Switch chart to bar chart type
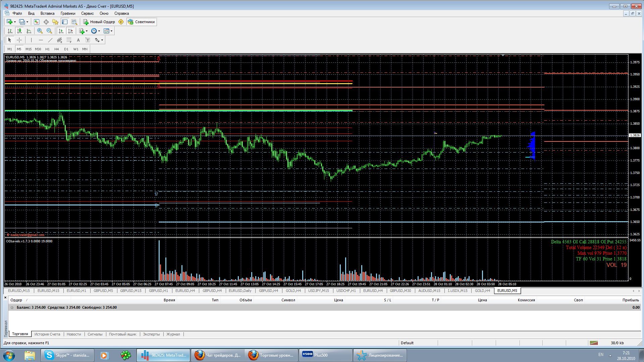This screenshot has width=644, height=362. tap(10, 31)
